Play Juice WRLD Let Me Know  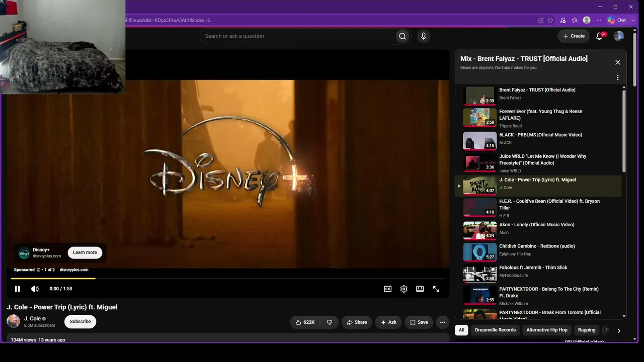(538, 163)
